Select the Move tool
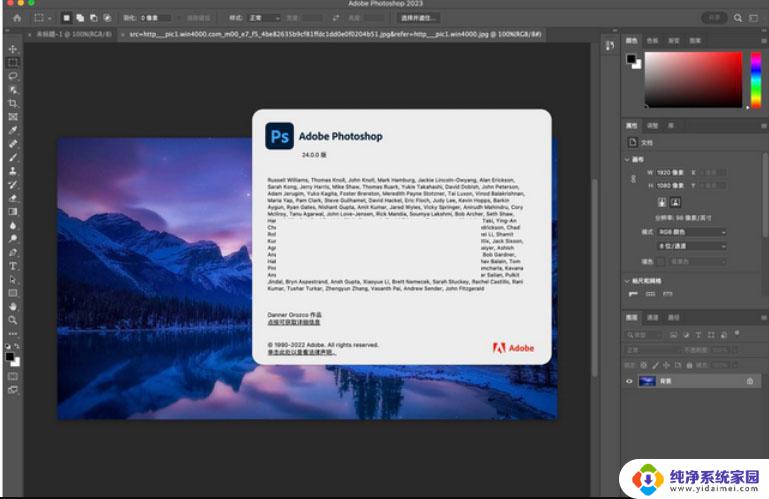The height and width of the screenshot is (499, 769). pos(13,49)
